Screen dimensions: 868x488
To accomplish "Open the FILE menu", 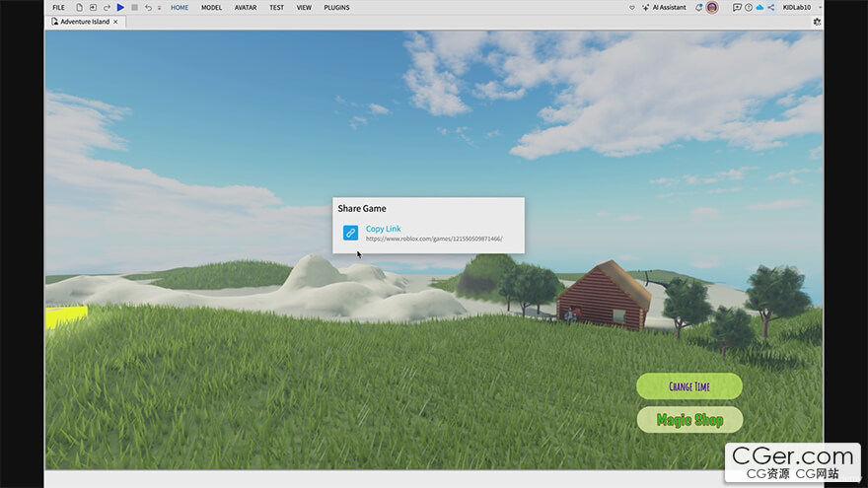I will click(x=58, y=7).
